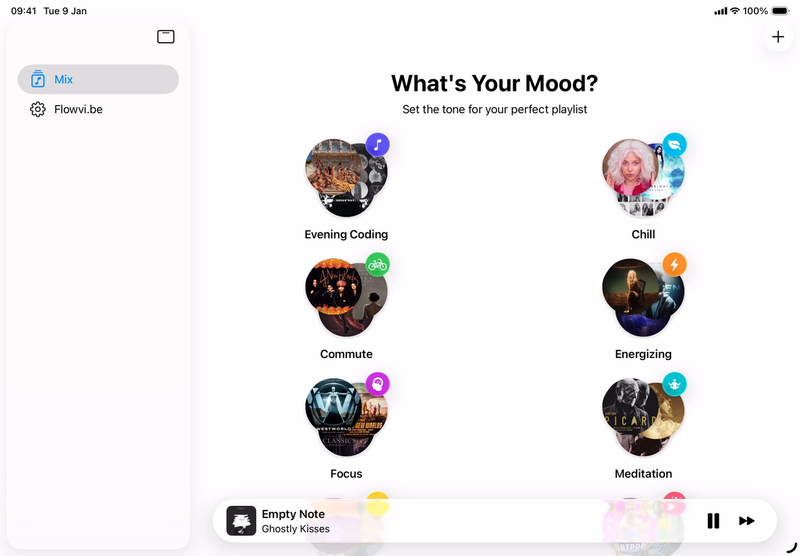Click the Focus mood label

click(x=346, y=473)
